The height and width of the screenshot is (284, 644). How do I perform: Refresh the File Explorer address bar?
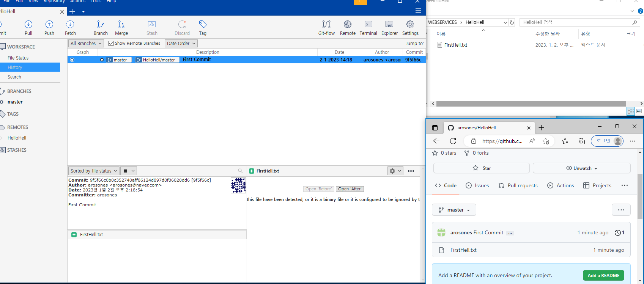click(512, 22)
